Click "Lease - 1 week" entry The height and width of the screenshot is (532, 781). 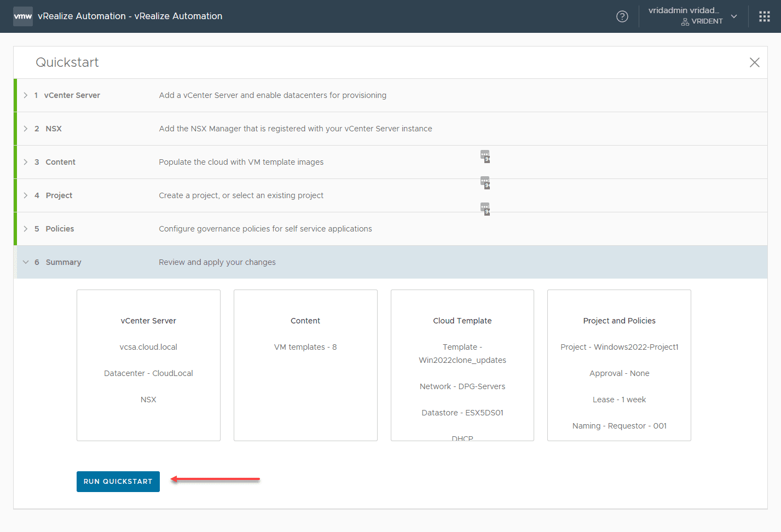click(x=620, y=400)
